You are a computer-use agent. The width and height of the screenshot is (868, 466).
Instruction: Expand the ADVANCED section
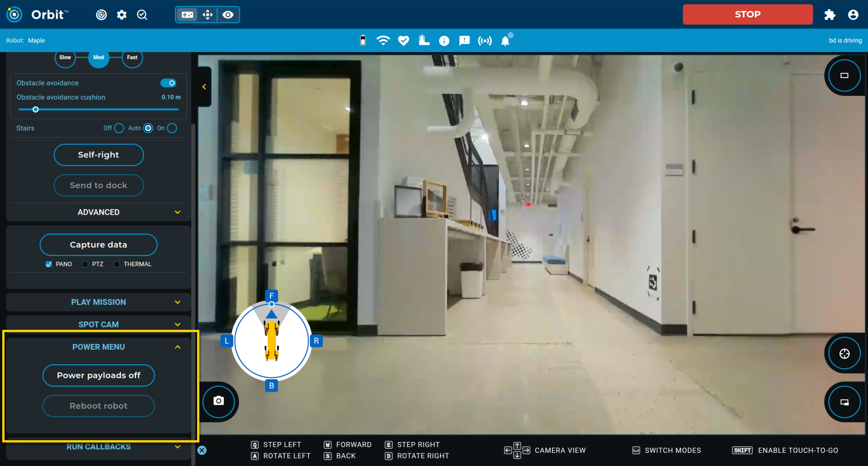click(99, 212)
